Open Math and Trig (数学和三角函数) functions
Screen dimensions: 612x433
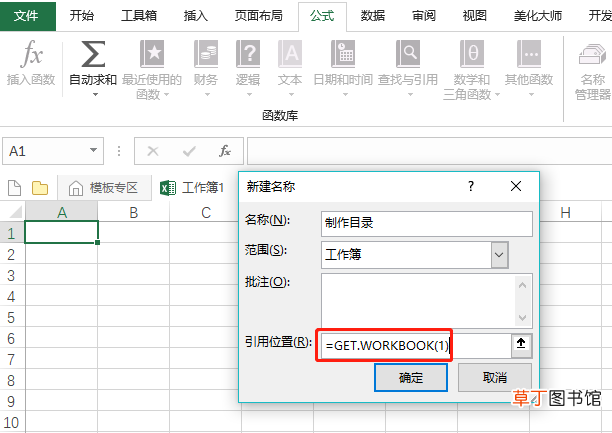click(x=471, y=69)
